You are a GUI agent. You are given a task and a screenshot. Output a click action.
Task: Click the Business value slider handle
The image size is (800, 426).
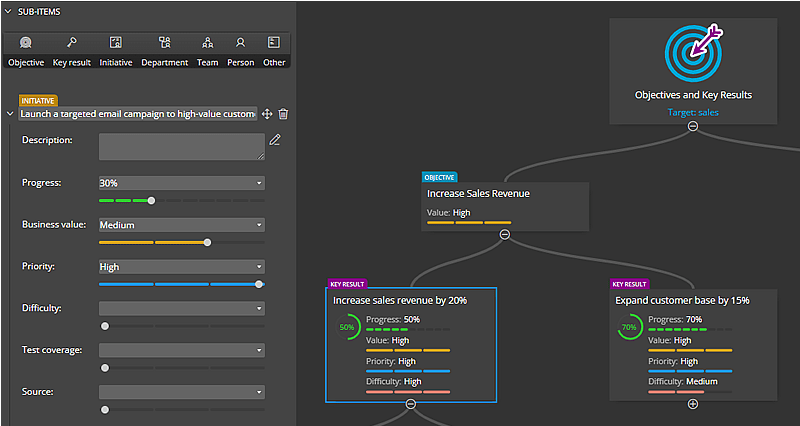[207, 242]
